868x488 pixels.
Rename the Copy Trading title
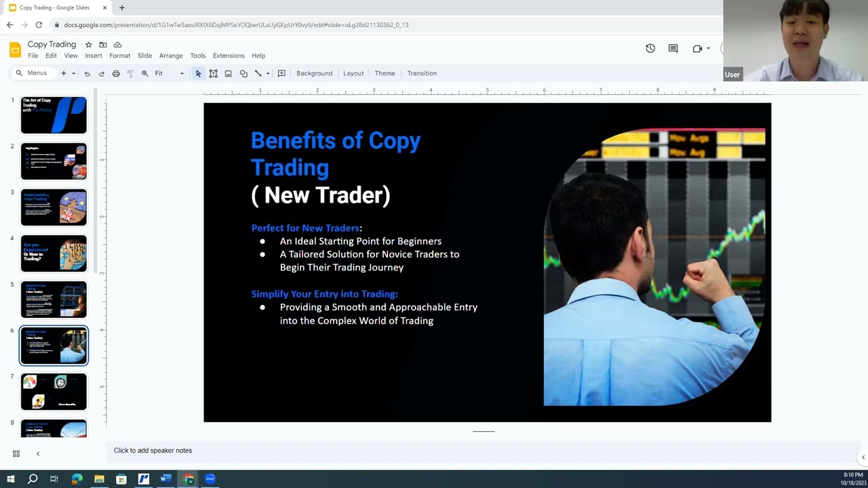[x=52, y=45]
